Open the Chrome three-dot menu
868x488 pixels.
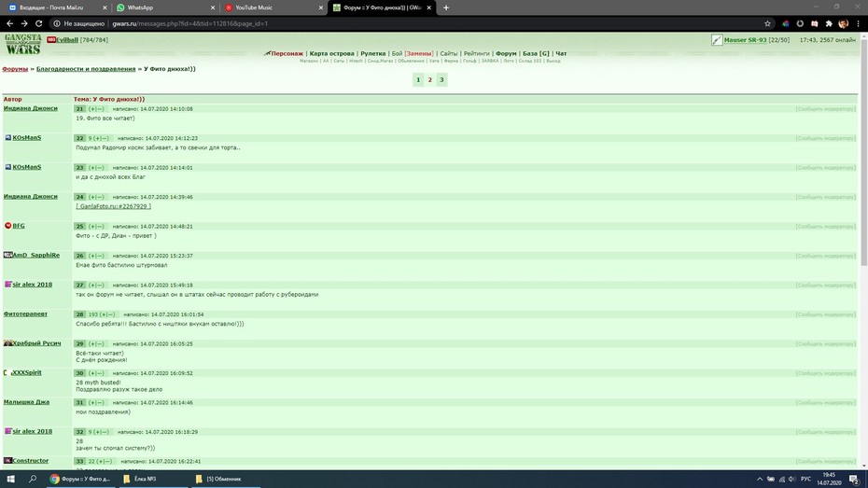pos(859,23)
